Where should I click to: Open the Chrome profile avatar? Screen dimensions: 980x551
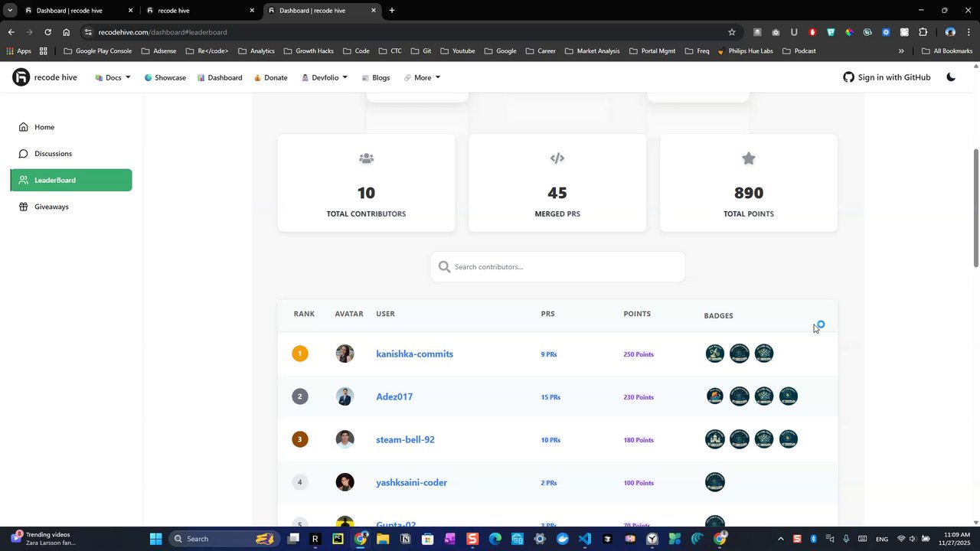(x=950, y=32)
